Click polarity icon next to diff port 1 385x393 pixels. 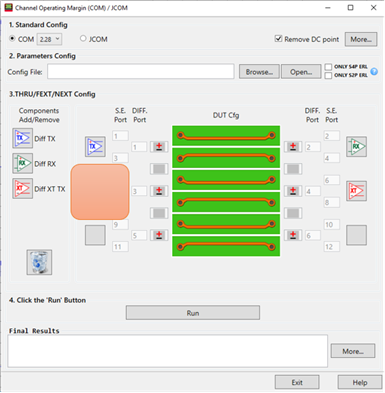(159, 147)
